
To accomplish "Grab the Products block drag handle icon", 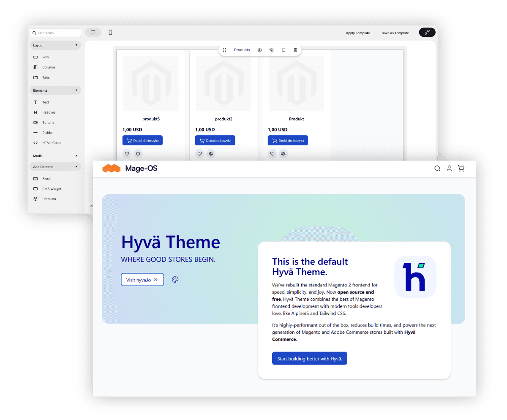I will point(224,50).
